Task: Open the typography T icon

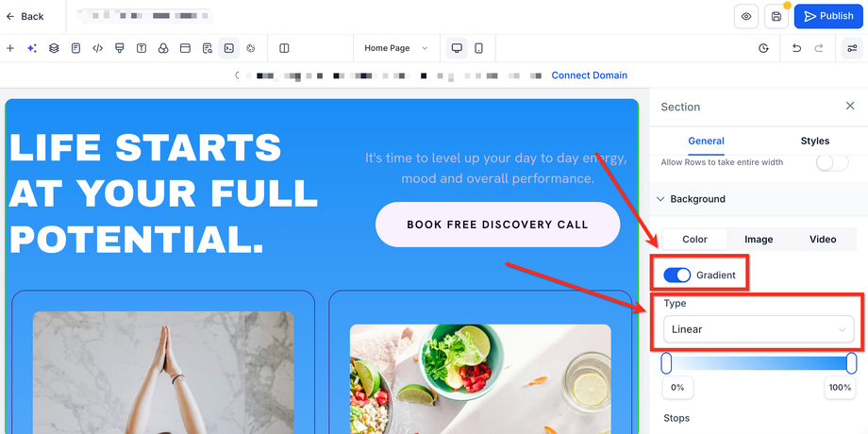Action: click(x=142, y=48)
